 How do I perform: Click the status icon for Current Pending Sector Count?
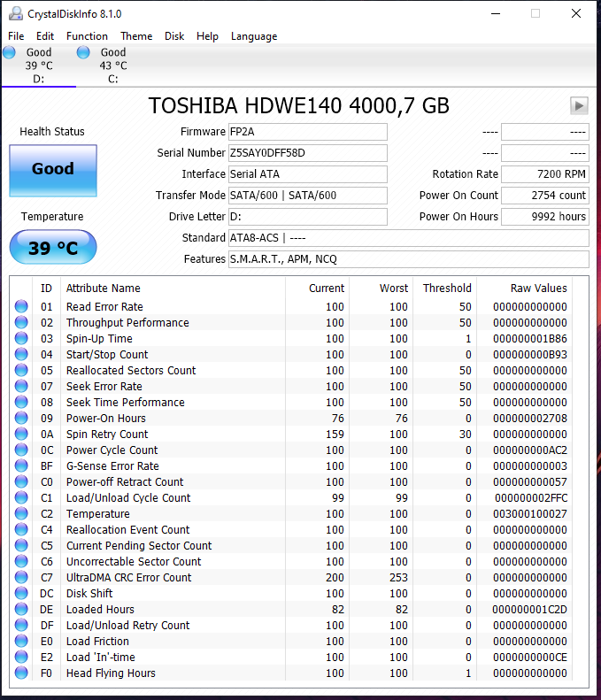point(21,545)
